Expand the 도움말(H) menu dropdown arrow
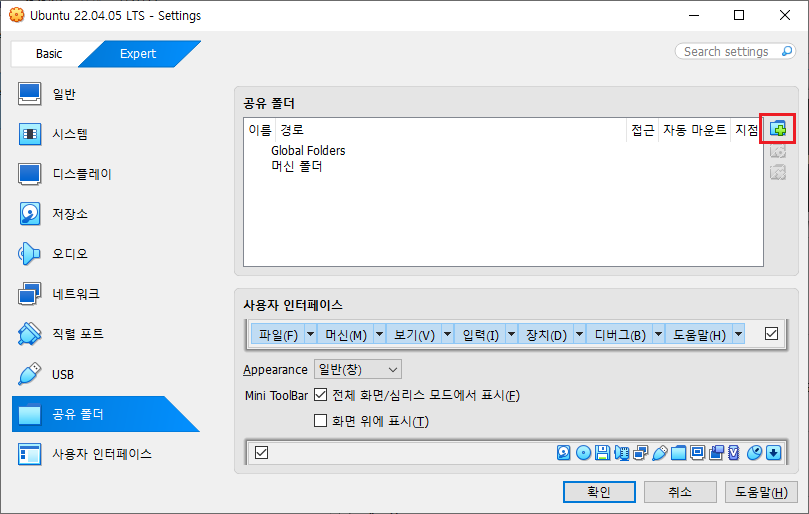Image resolution: width=809 pixels, height=514 pixels. click(x=738, y=334)
